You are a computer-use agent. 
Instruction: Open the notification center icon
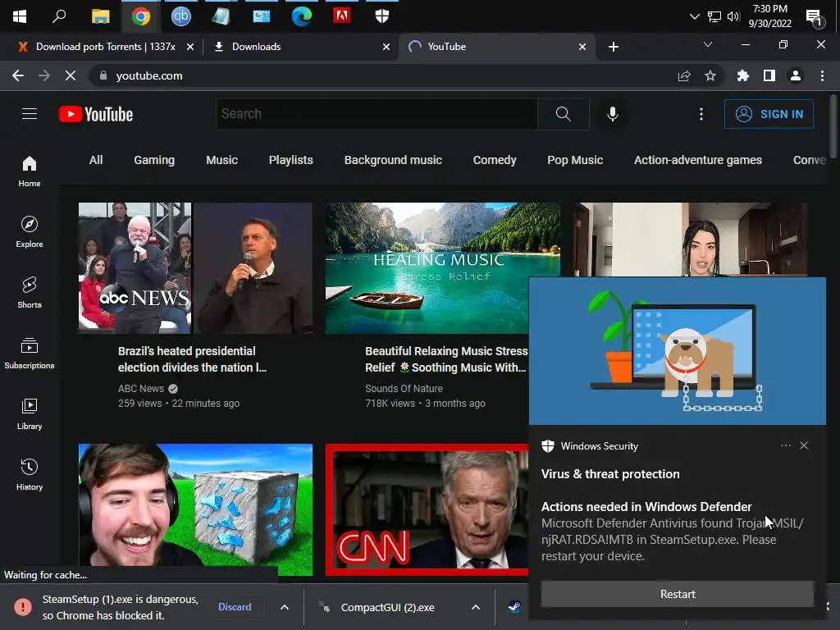815,17
